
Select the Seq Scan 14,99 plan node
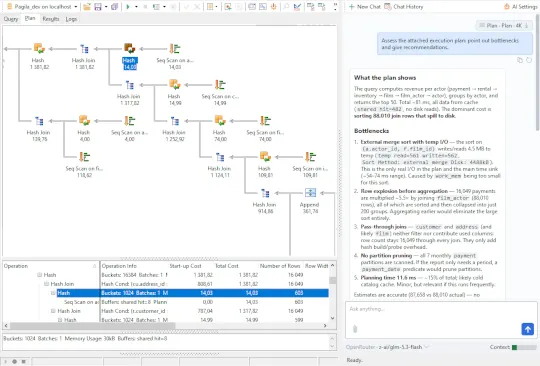click(x=220, y=92)
